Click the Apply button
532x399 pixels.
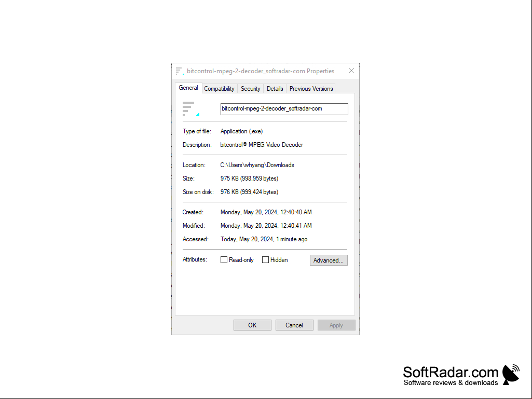(336, 325)
